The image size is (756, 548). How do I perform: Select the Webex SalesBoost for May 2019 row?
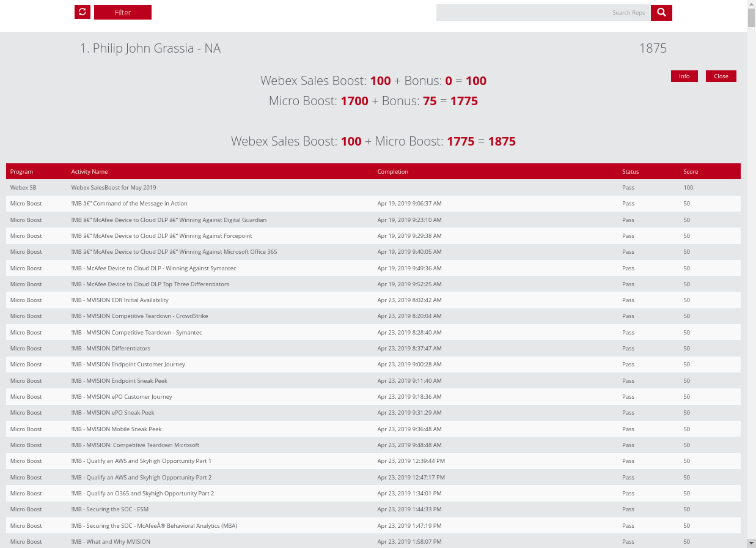[x=373, y=188]
